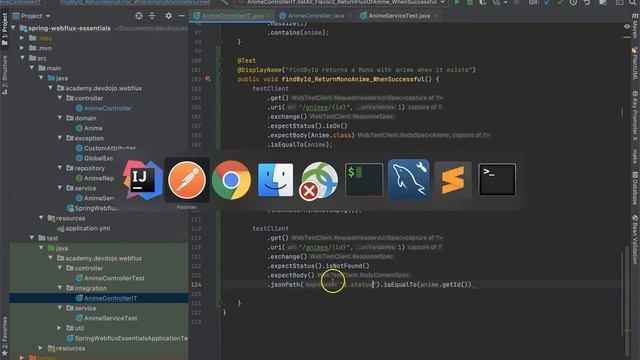The width and height of the screenshot is (640, 360).
Task: Select the VPN globe app with red X
Action: click(319, 180)
